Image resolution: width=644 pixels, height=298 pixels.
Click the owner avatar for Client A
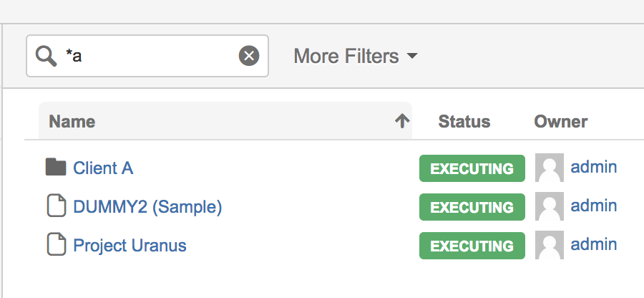pos(549,168)
